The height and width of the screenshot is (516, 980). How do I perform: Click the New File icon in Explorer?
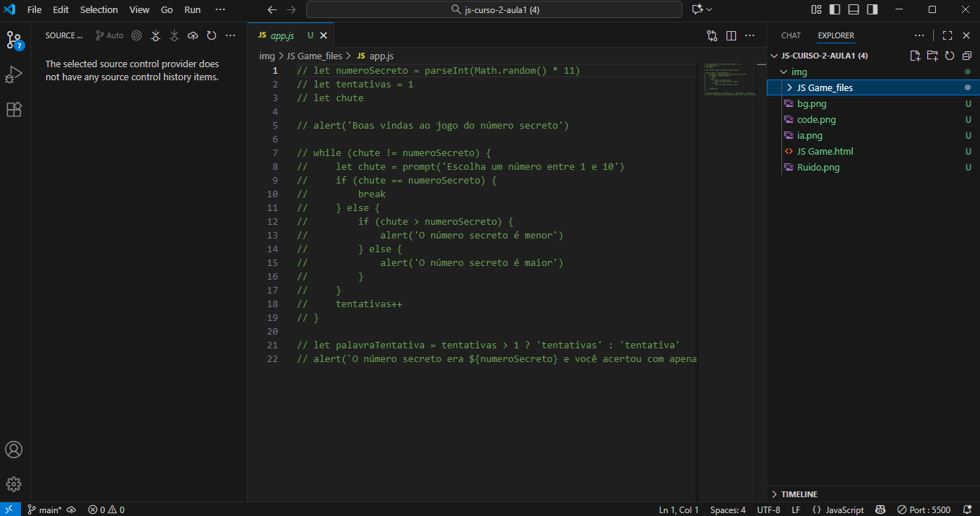[x=915, y=56]
